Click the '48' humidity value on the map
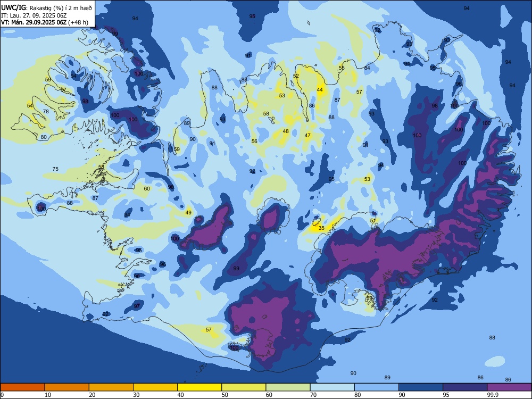Viewport: 532px width, 399px height. point(286,131)
